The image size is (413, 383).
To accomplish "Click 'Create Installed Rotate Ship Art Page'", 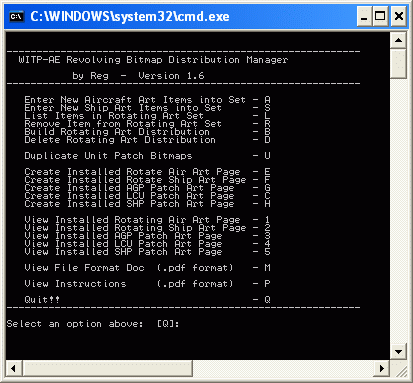I will coord(135,180).
